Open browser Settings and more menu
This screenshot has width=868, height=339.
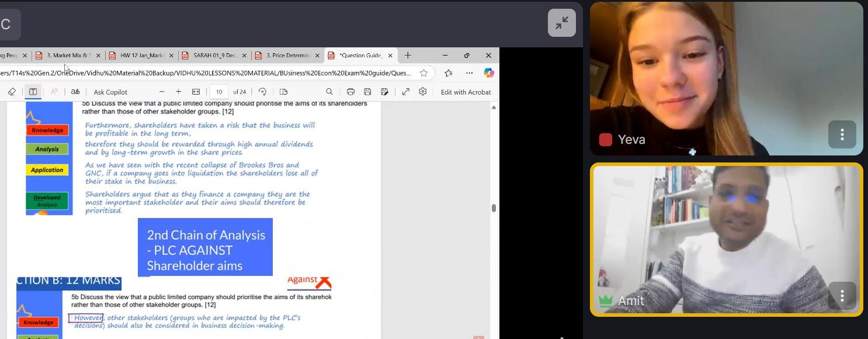[469, 73]
